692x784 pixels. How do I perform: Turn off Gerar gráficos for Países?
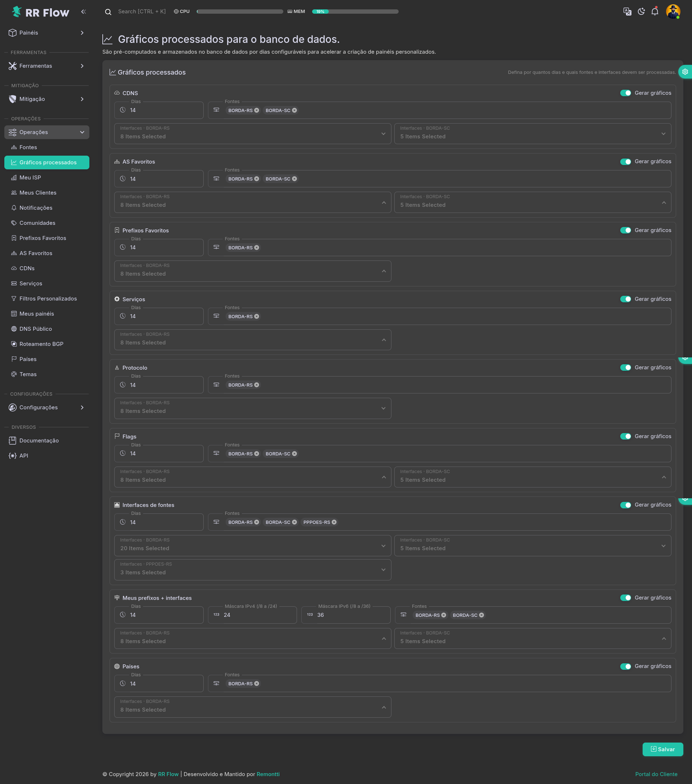click(x=625, y=666)
